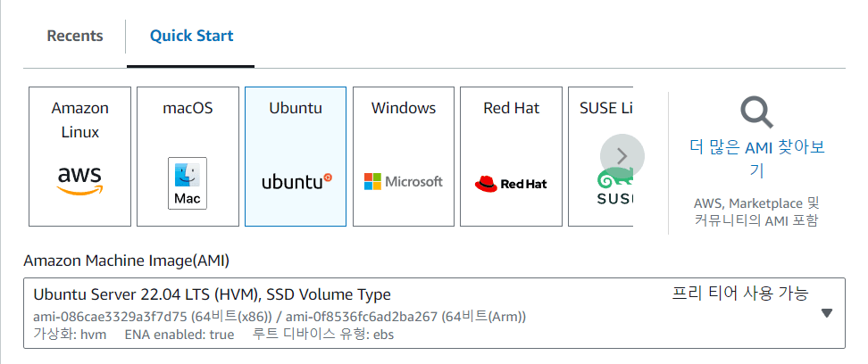This screenshot has width=868, height=364.
Task: Click the Microsoft logo in Windows card
Action: pos(403,182)
